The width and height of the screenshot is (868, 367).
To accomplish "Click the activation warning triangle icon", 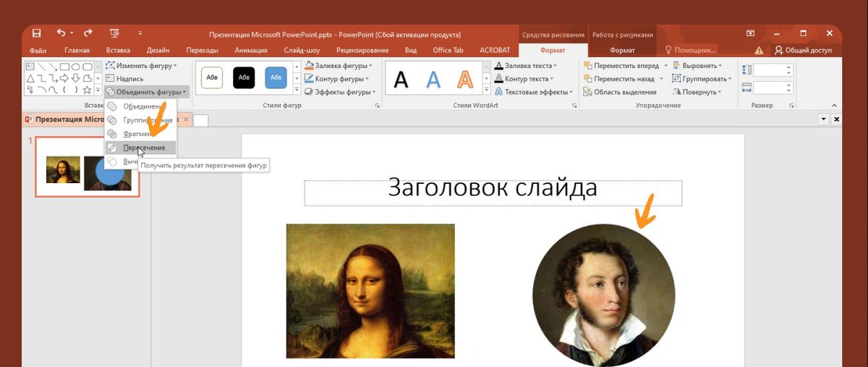I will pyautogui.click(x=759, y=51).
